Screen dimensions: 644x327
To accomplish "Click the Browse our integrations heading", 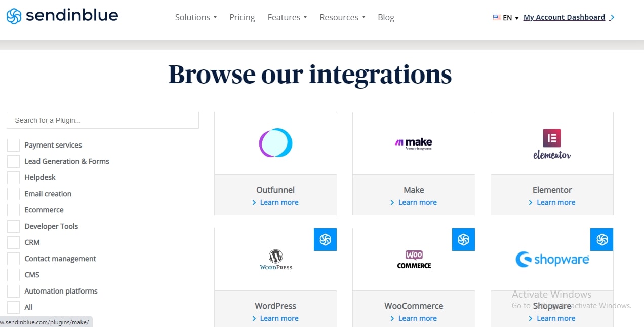I will pyautogui.click(x=310, y=74).
